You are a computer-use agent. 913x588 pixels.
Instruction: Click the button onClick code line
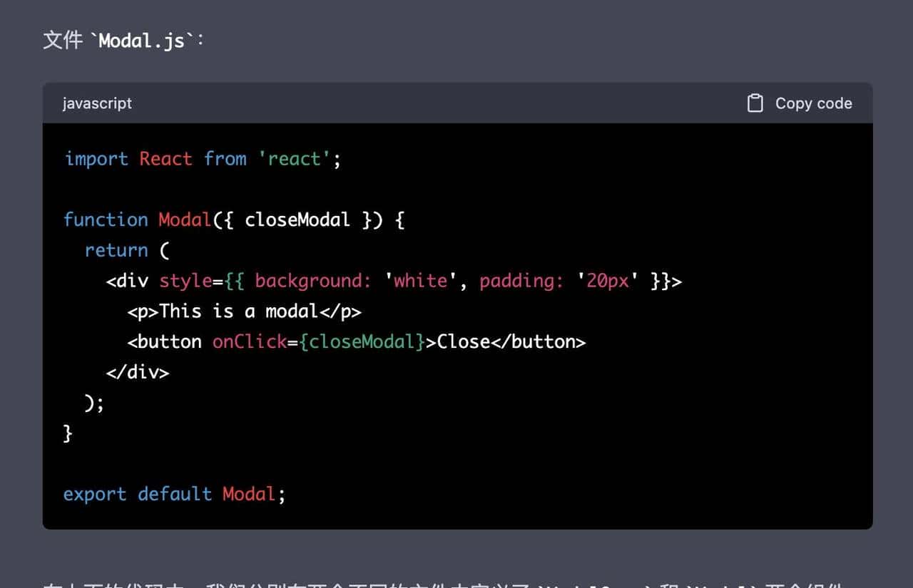coord(357,342)
